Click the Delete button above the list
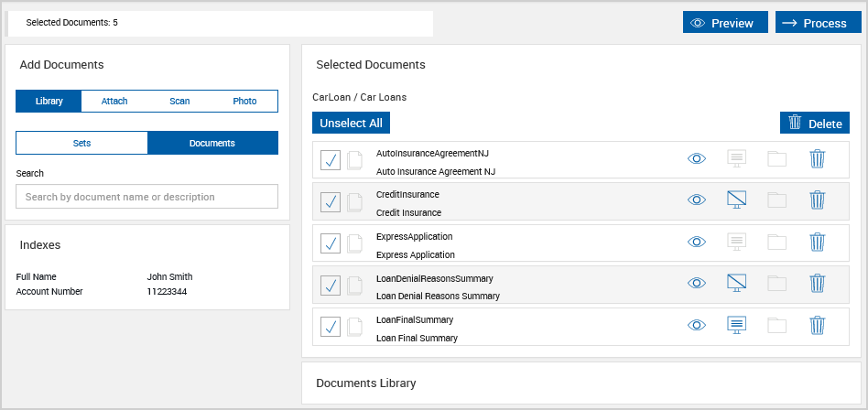Viewport: 868px width, 410px height. click(814, 123)
